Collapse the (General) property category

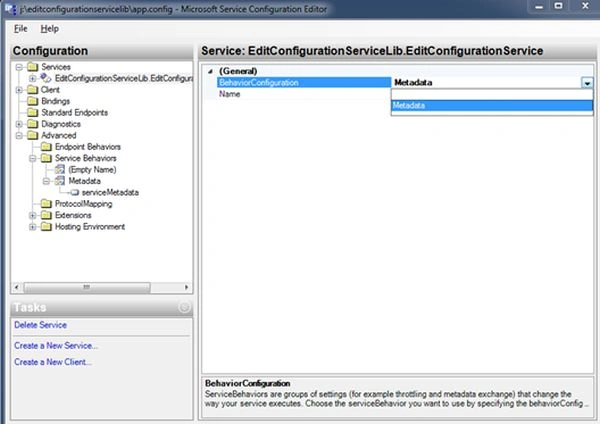(x=210, y=71)
